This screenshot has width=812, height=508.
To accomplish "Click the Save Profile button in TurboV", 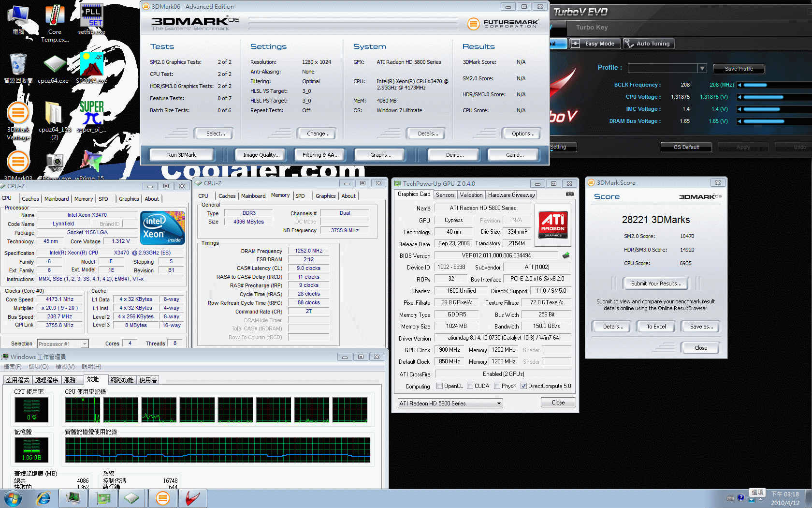I will (739, 69).
